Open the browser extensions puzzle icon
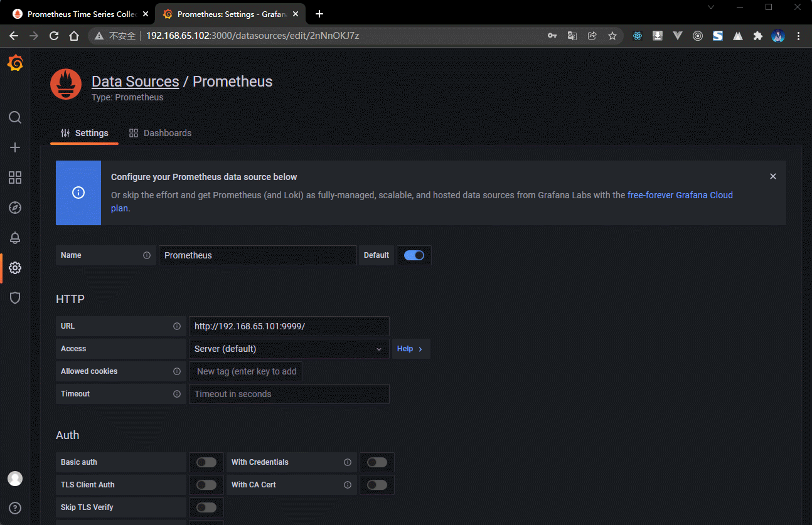This screenshot has height=525, width=812. (x=758, y=36)
